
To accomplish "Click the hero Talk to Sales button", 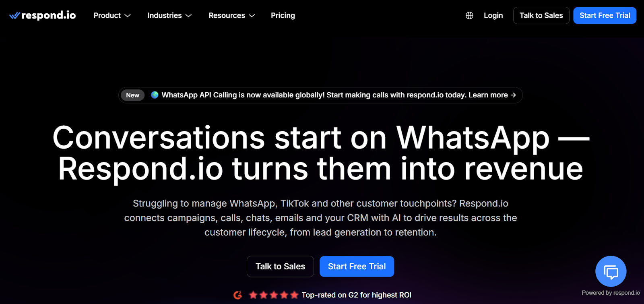I will click(280, 267).
